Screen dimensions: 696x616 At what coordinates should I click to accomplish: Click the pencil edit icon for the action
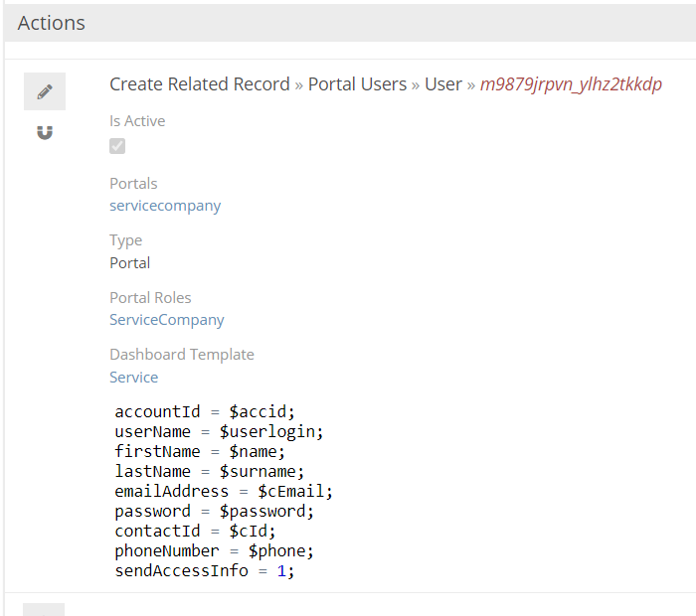(45, 91)
